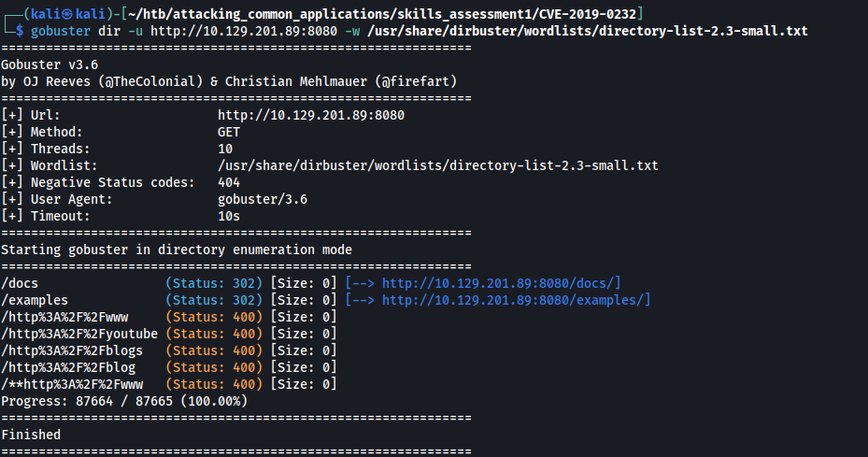Click the Finished status text
868x457 pixels.
coord(31,435)
